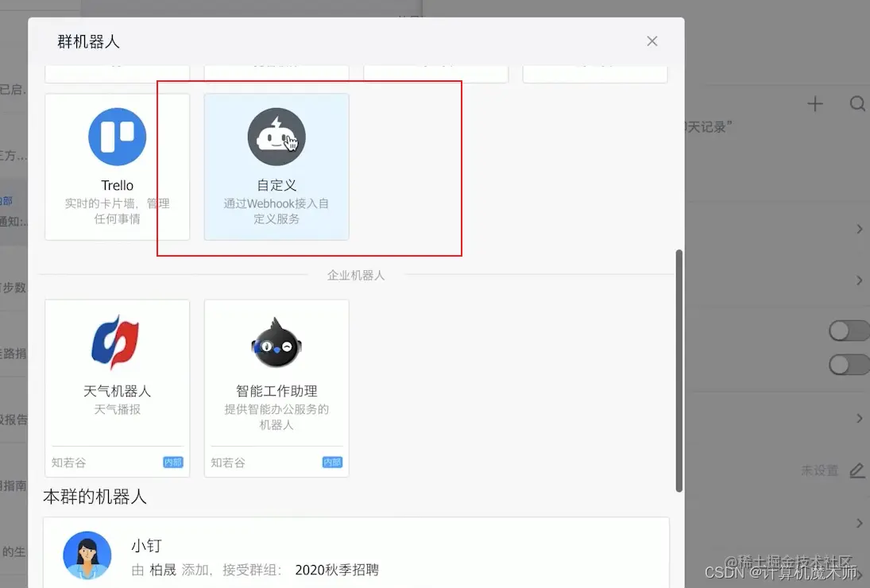This screenshot has width=870, height=588.
Task: Click the 智能工作助理 assistant robot icon
Action: [276, 342]
